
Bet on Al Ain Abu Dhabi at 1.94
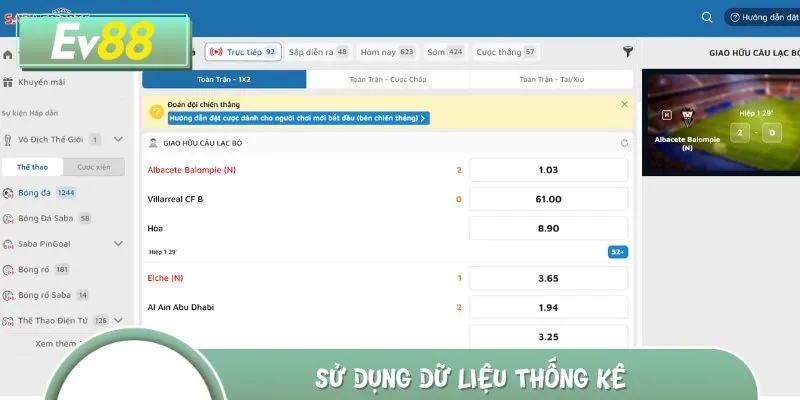(548, 307)
